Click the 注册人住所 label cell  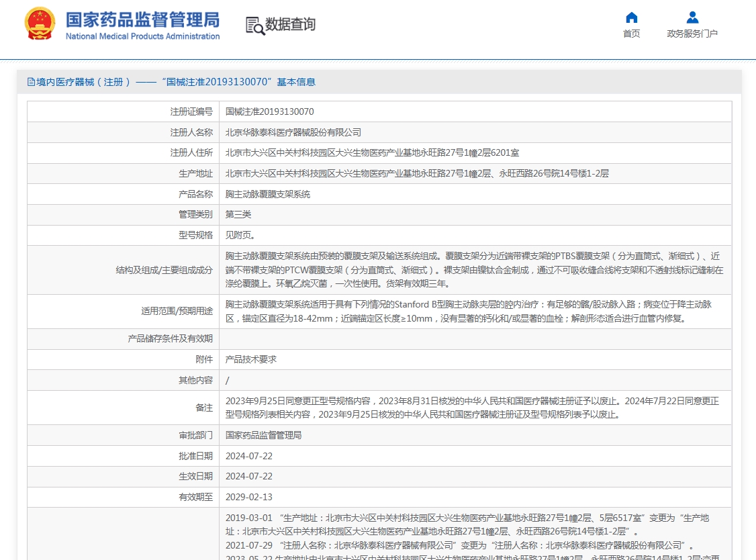click(x=124, y=153)
